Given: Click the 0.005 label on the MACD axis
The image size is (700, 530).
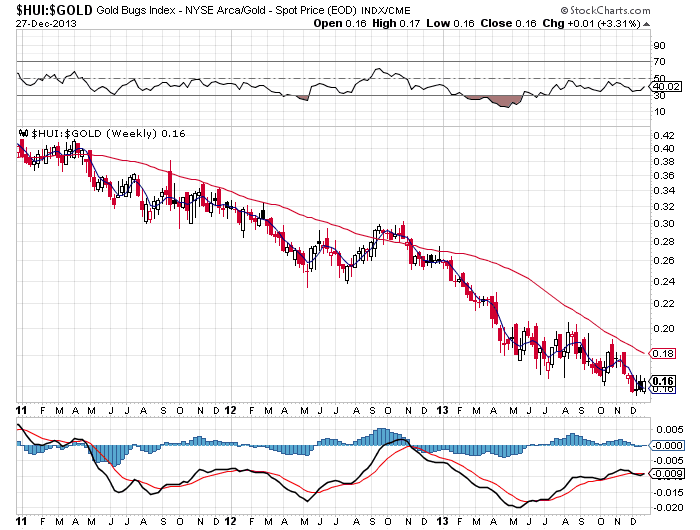Looking at the screenshot, I should (x=670, y=430).
